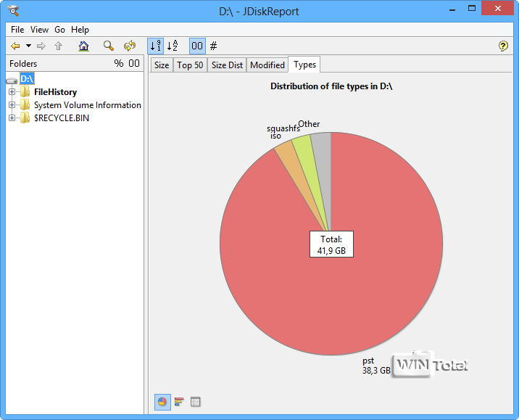Close the JDiskReport window

(x=498, y=9)
